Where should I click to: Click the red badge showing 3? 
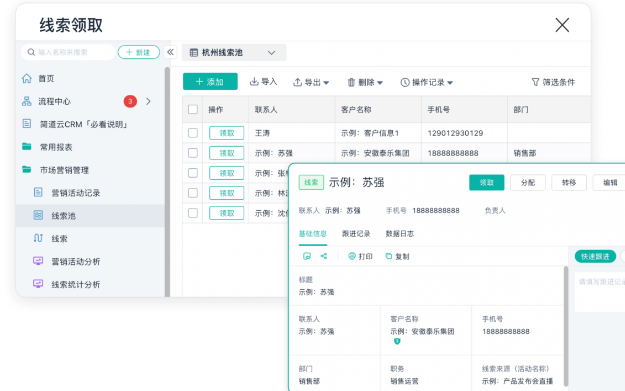[x=130, y=101]
